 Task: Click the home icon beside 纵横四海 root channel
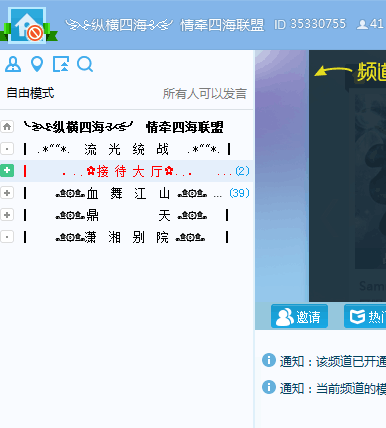pyautogui.click(x=7, y=127)
